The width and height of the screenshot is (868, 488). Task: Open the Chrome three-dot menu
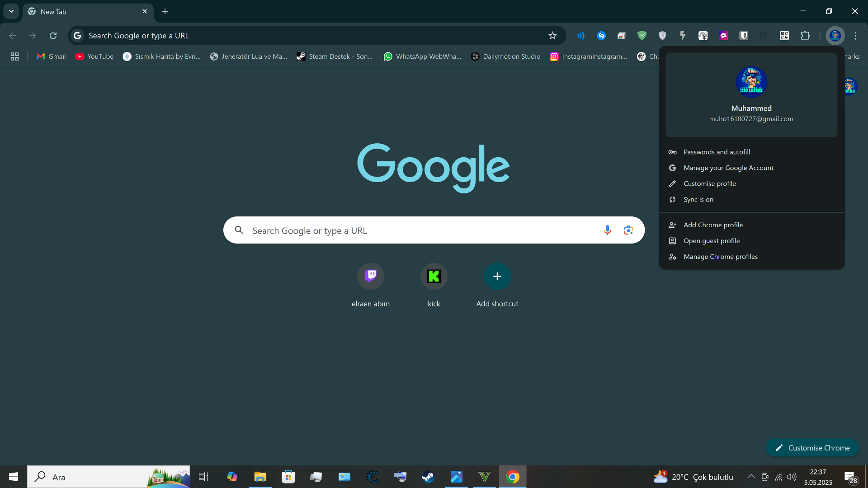tap(855, 36)
